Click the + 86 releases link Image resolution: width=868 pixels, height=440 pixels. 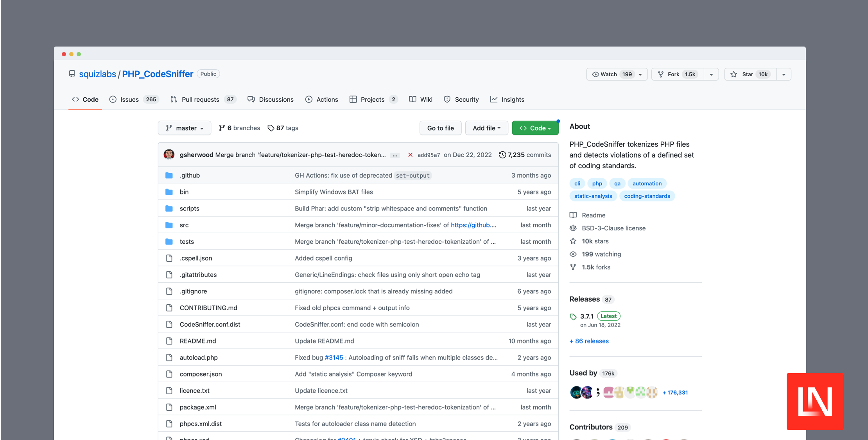(x=589, y=341)
